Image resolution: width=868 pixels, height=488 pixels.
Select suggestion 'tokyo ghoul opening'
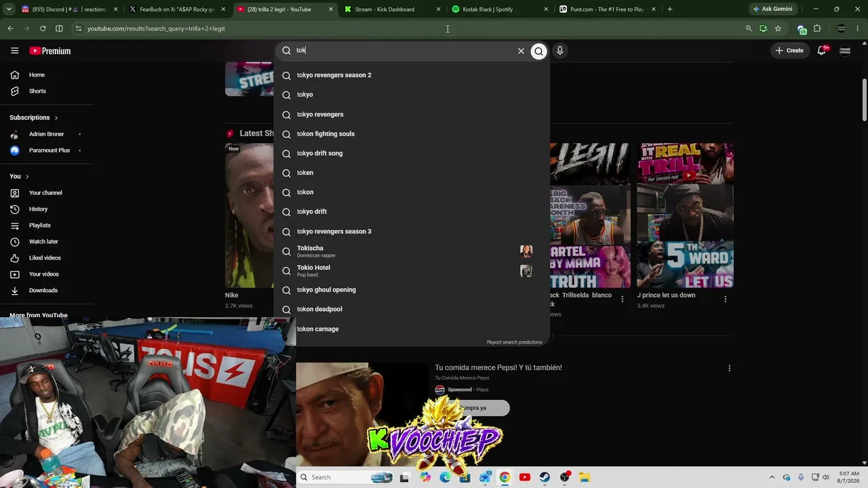point(412,289)
